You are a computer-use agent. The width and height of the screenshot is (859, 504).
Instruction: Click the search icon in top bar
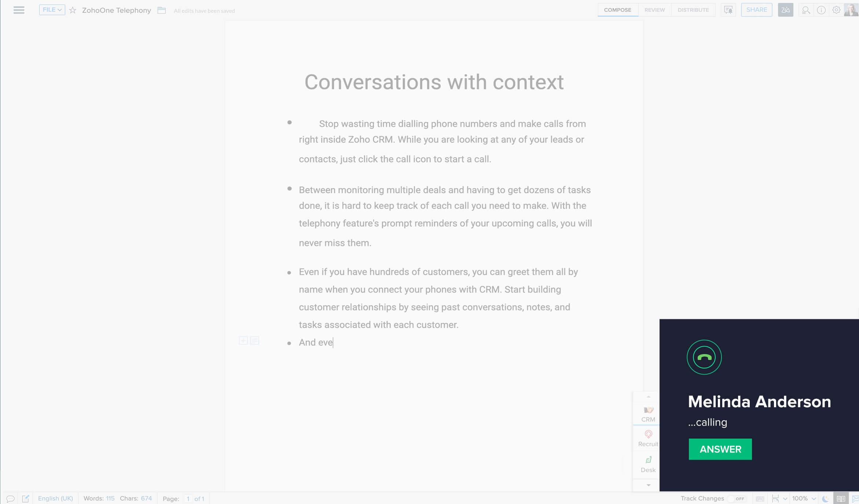click(805, 10)
